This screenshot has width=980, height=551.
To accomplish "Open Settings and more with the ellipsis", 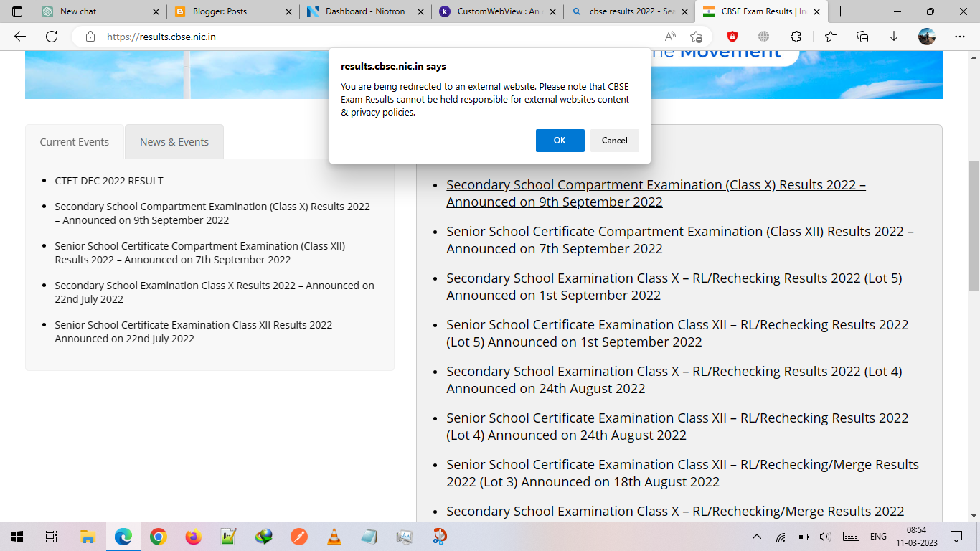I will coord(960,36).
